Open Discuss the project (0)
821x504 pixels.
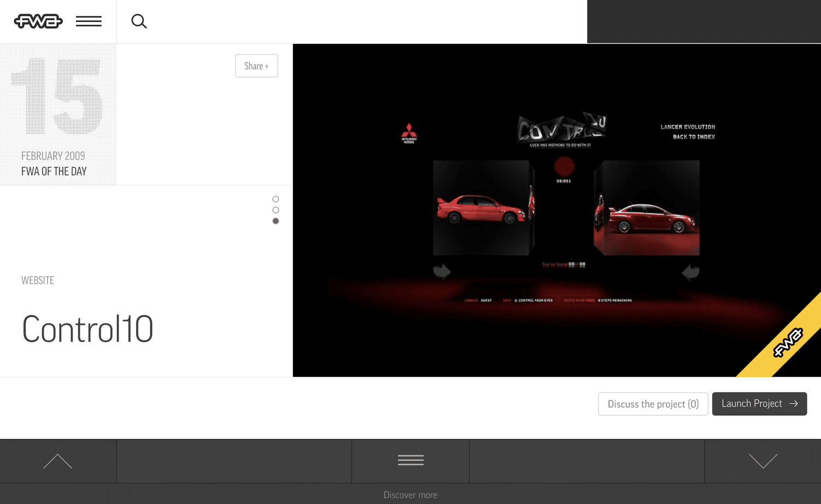click(x=653, y=404)
